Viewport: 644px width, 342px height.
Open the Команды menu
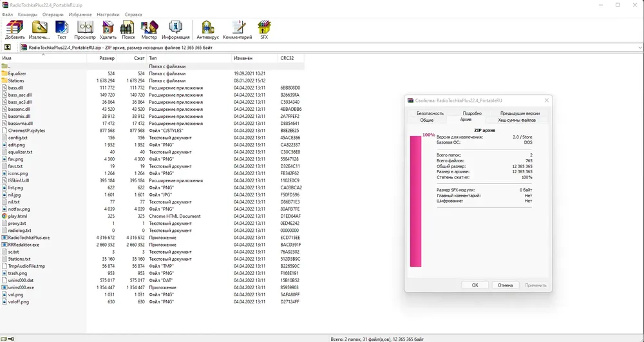tap(28, 14)
